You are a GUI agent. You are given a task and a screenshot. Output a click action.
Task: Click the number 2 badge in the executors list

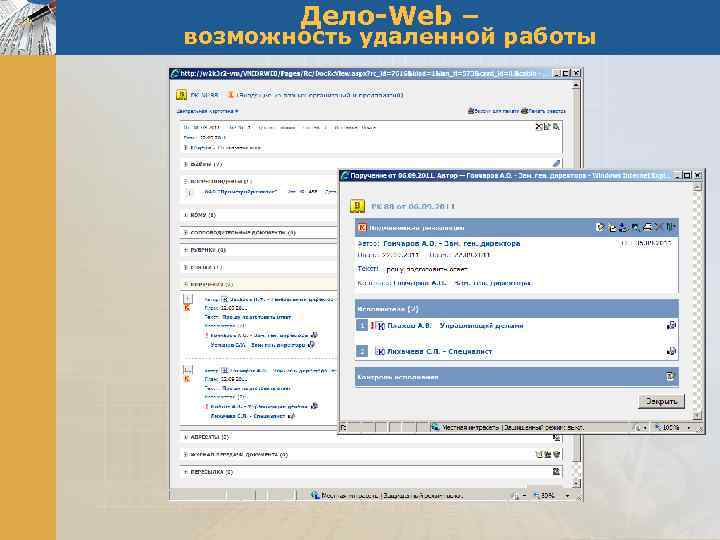click(x=362, y=351)
